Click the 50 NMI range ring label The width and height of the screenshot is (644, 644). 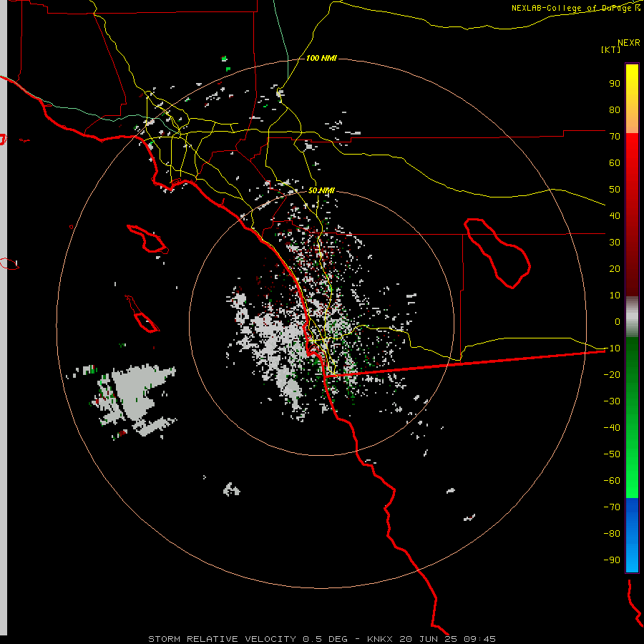(x=321, y=190)
